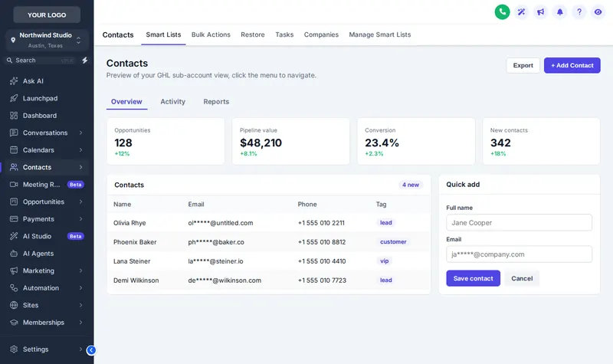Focus the Email input in Quick add
Viewport: 613px width, 364px height.
[x=519, y=254]
